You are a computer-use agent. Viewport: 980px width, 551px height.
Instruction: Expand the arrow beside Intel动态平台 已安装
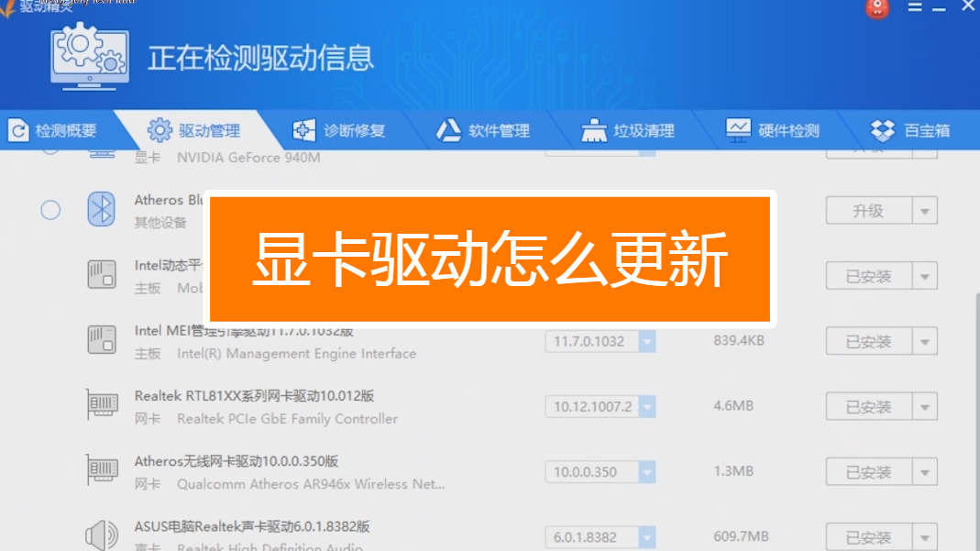click(x=925, y=276)
